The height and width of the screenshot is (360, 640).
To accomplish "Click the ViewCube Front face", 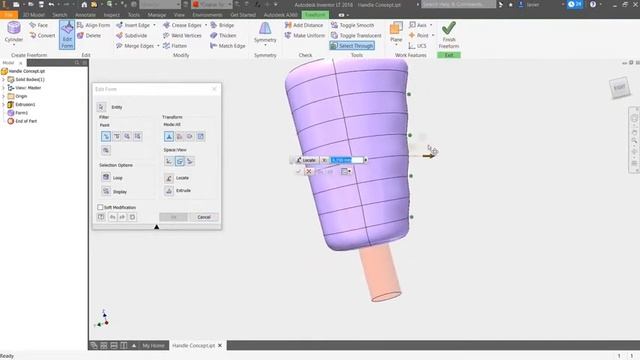I will (619, 88).
